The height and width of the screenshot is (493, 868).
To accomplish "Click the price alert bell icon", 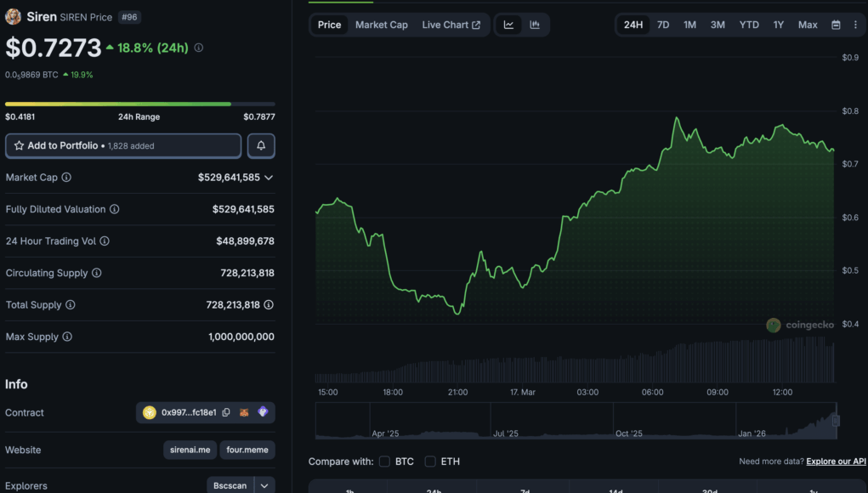I will coord(261,145).
